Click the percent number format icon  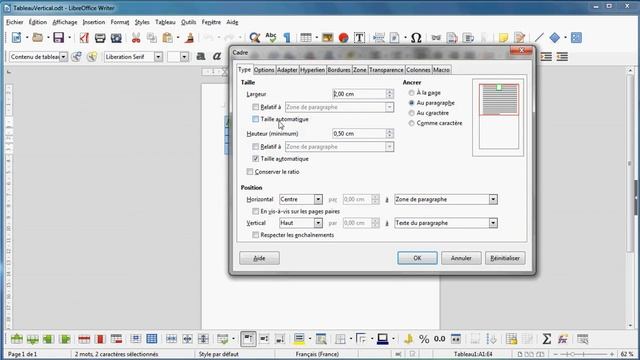coord(424,339)
